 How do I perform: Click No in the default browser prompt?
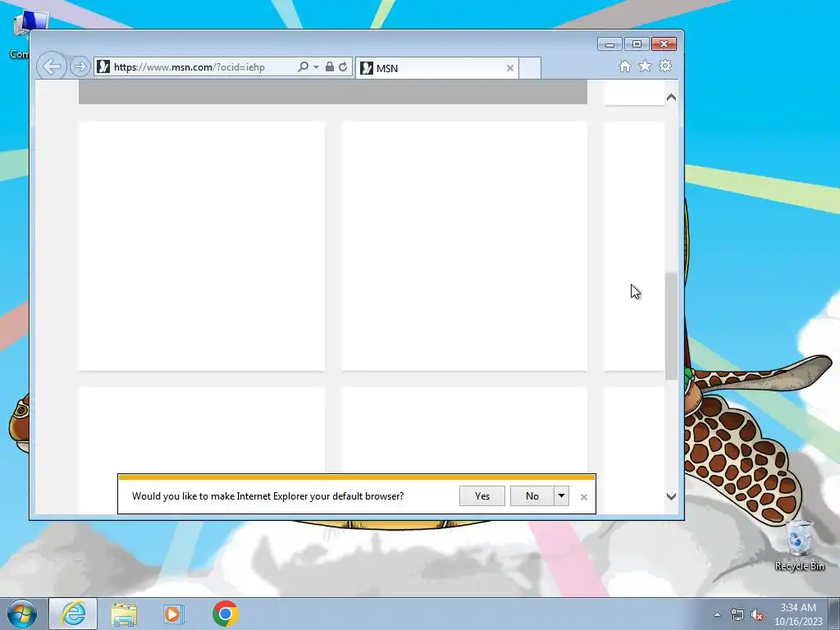click(x=532, y=496)
